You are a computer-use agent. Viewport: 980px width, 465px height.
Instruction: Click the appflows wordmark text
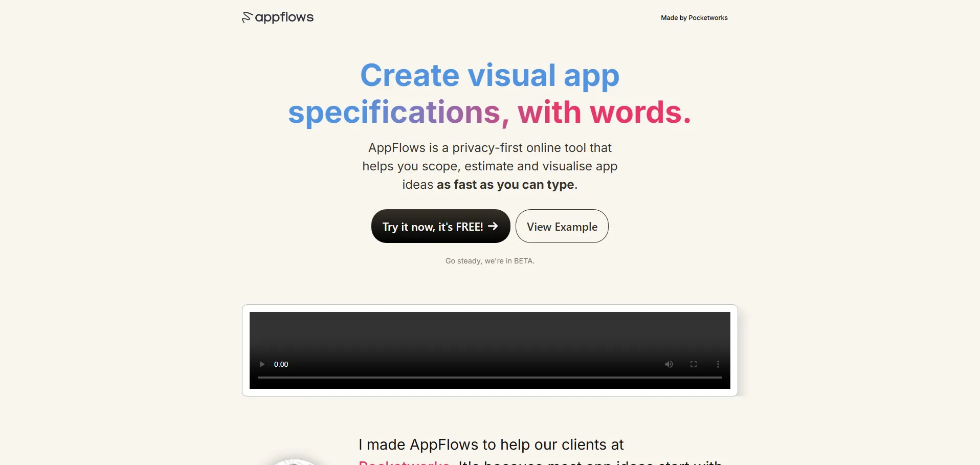[x=284, y=17]
